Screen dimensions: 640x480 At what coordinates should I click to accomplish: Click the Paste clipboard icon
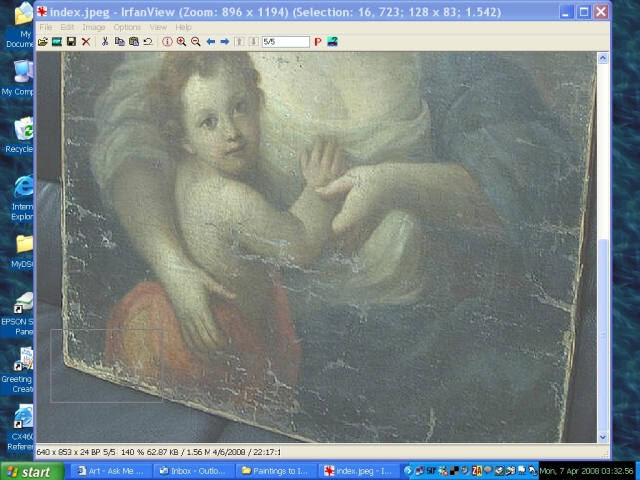(x=134, y=42)
